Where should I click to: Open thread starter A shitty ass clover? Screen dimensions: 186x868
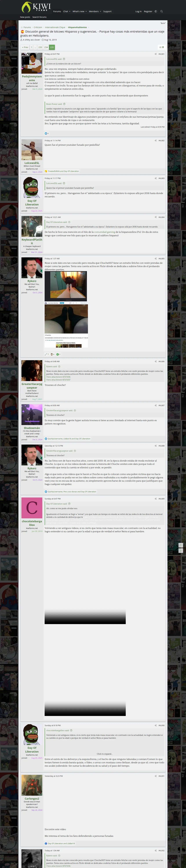tap(31, 40)
